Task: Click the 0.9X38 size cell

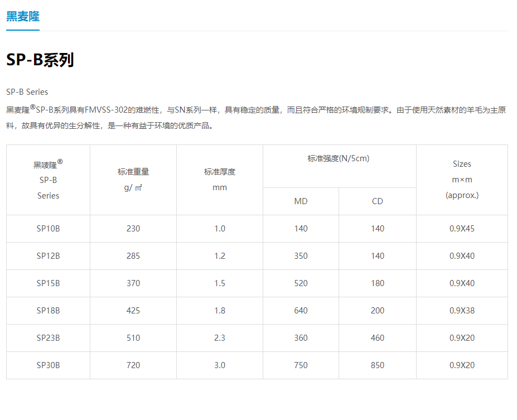Action: pyautogui.click(x=462, y=311)
